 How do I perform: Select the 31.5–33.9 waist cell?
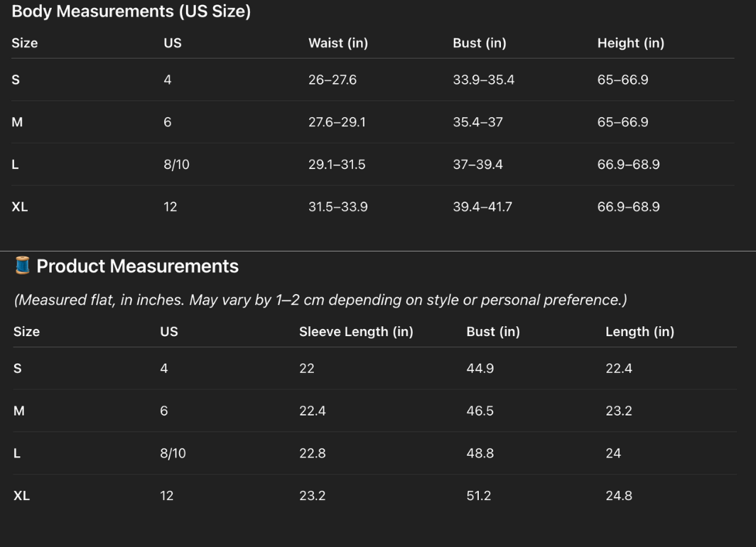(337, 207)
